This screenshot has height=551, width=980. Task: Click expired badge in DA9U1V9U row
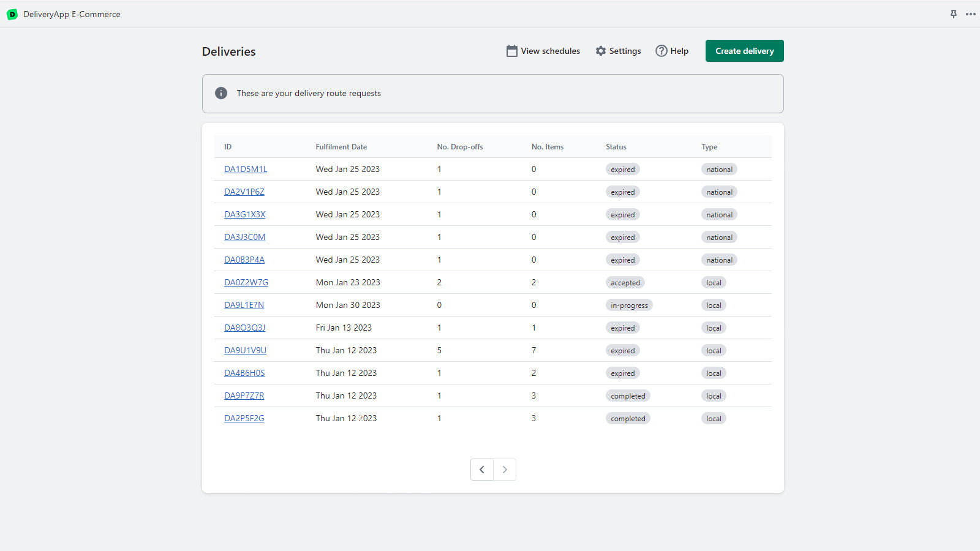623,350
